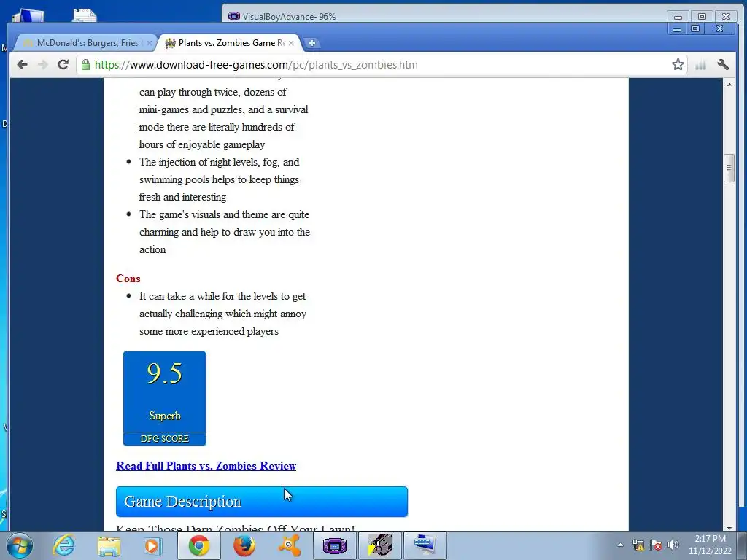Maximize the VisualBoyAdvance window
Image resolution: width=747 pixels, height=560 pixels.
(x=701, y=17)
